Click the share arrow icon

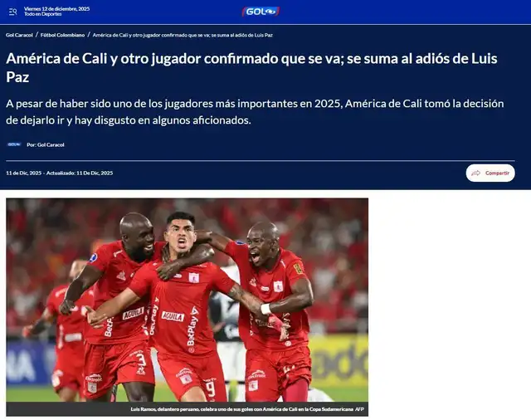[x=475, y=173]
